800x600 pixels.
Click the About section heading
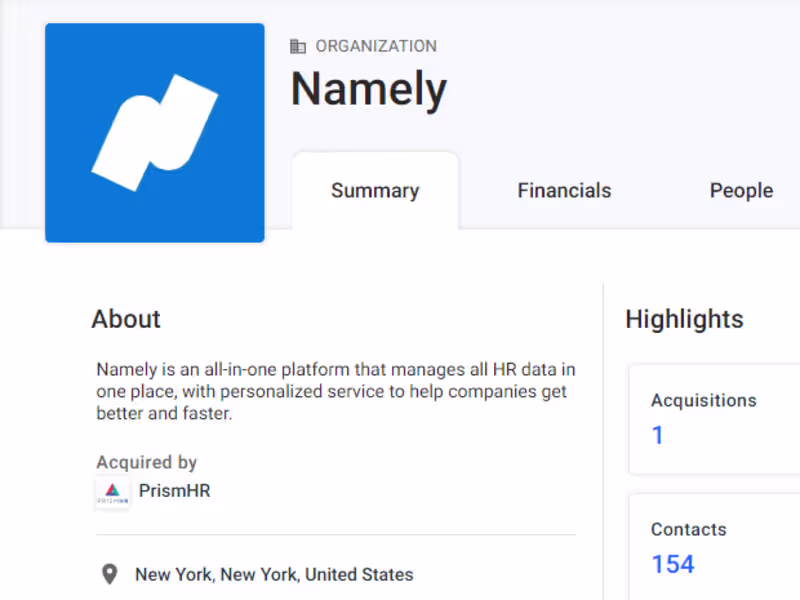(x=126, y=319)
